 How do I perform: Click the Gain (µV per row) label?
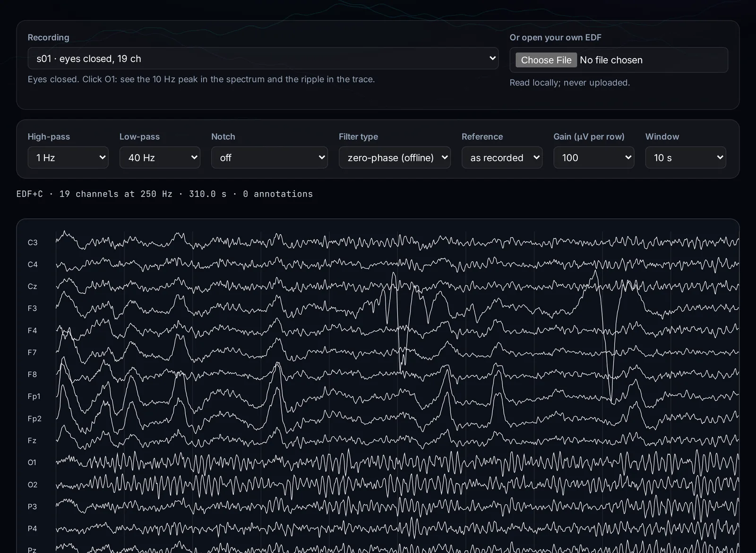point(589,136)
